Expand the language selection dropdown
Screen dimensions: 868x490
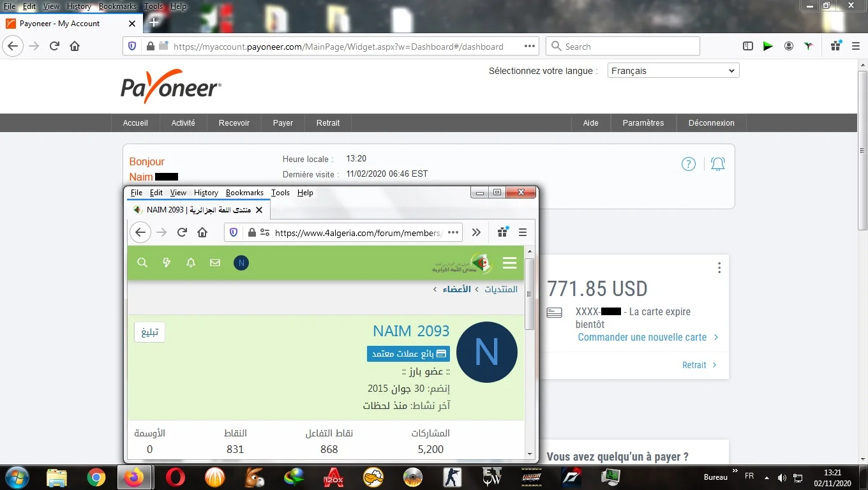673,71
